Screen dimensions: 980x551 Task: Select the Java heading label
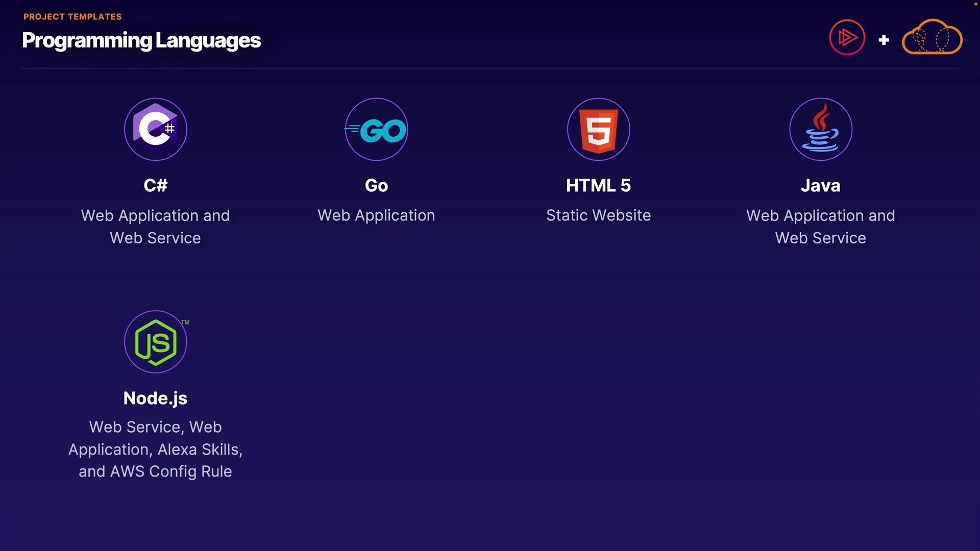point(820,185)
